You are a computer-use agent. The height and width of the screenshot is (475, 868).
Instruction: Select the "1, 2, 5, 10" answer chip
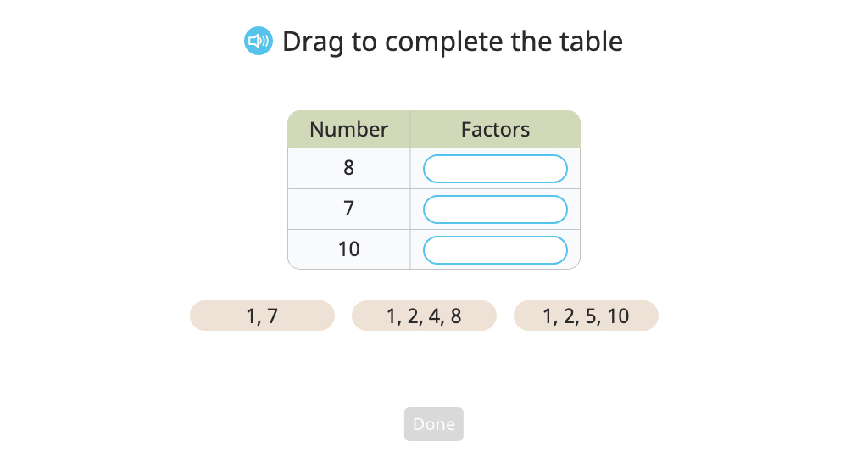click(x=587, y=316)
